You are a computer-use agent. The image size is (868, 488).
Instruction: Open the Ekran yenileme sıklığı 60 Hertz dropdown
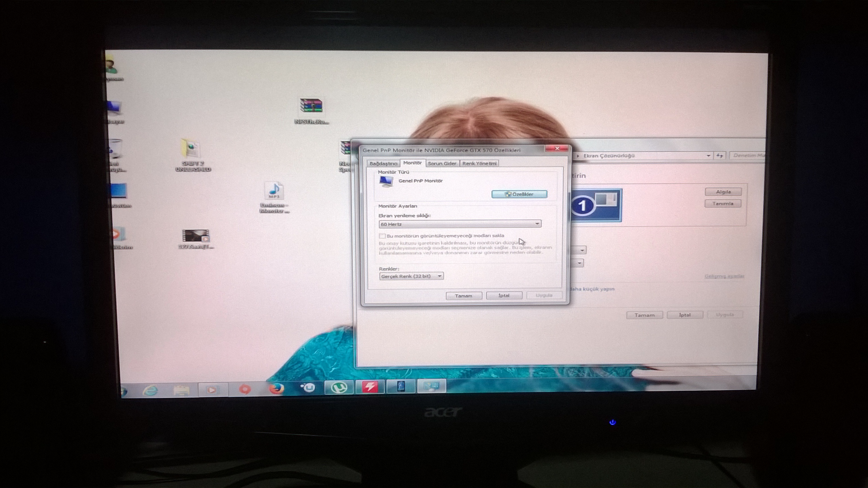pyautogui.click(x=460, y=224)
